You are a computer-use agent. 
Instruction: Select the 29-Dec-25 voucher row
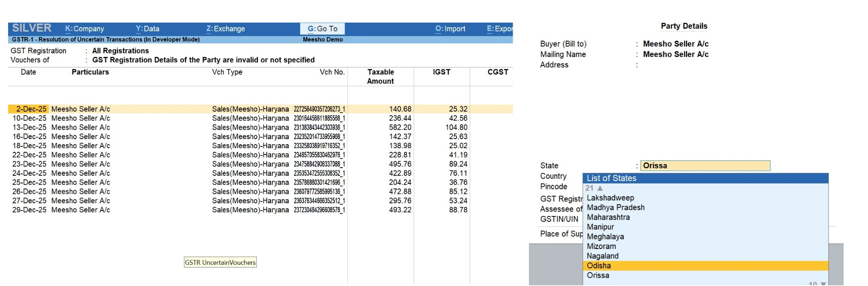(260, 210)
